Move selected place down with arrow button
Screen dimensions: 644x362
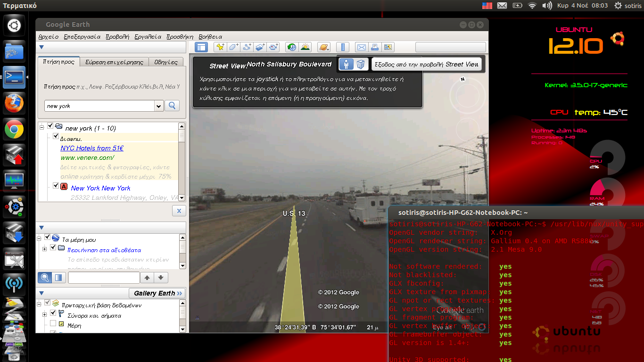click(x=161, y=278)
